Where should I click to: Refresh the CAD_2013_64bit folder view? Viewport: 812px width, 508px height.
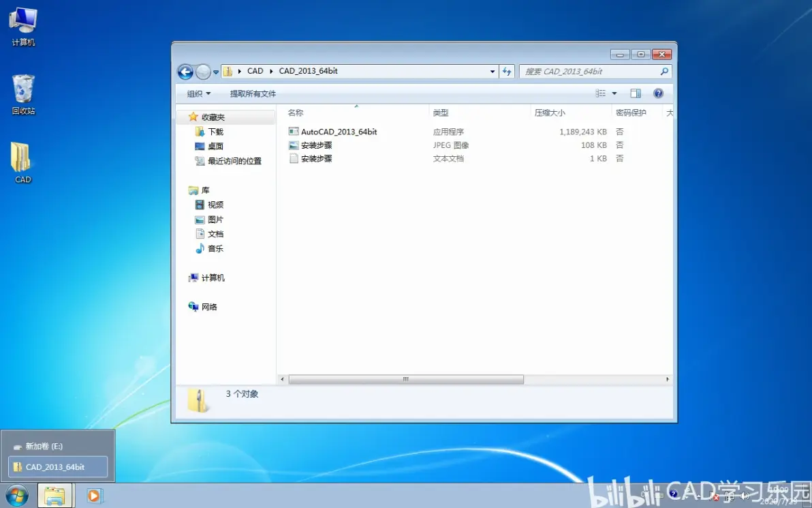[507, 72]
